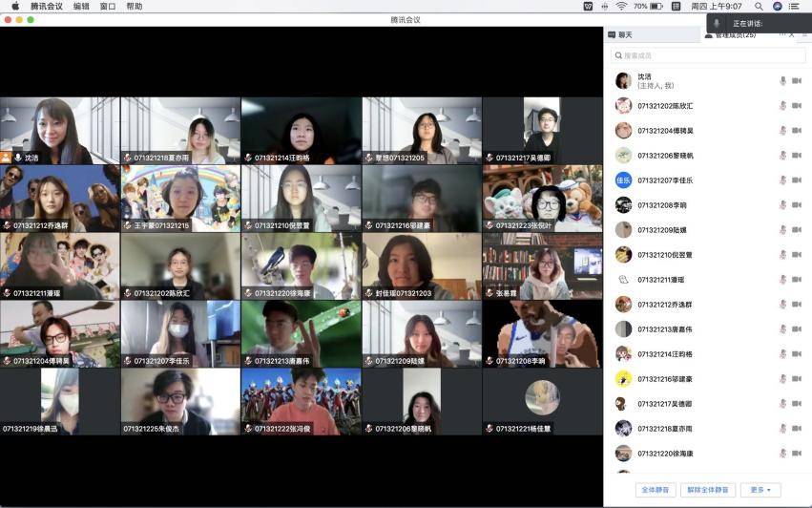
Task: Unmute microphone of 071321207李佳乐 in list
Action: point(782,180)
